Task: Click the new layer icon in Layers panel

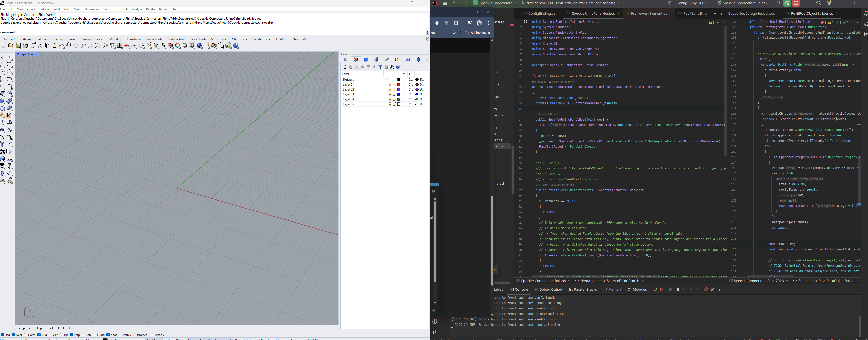Action: point(345,67)
